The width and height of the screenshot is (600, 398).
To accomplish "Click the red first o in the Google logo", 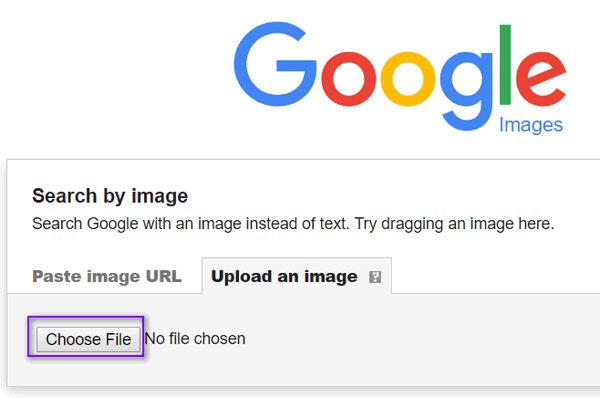I will 349,79.
